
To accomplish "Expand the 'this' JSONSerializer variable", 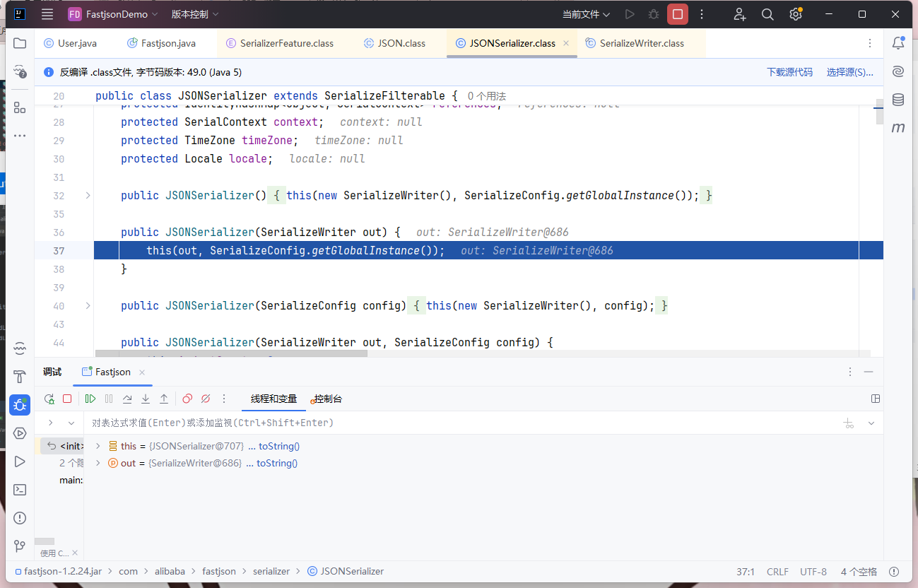I will pyautogui.click(x=98, y=446).
